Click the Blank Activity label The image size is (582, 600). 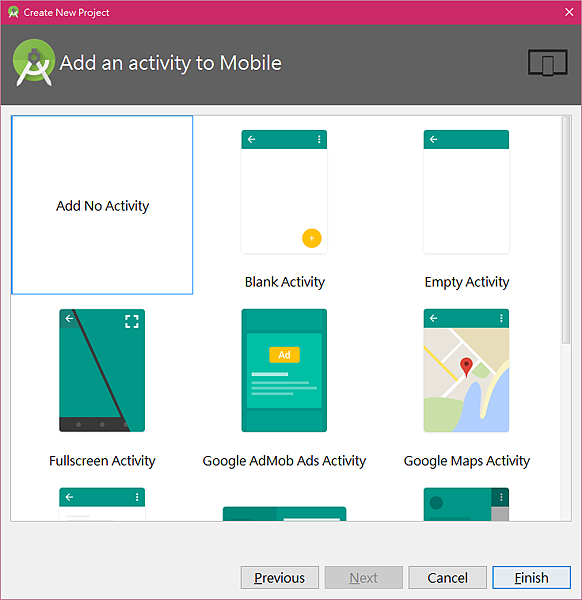point(285,282)
